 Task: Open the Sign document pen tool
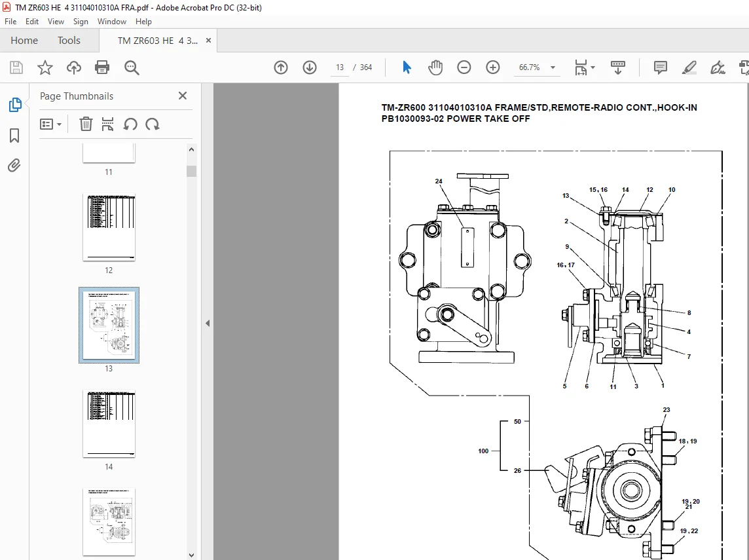(x=718, y=67)
